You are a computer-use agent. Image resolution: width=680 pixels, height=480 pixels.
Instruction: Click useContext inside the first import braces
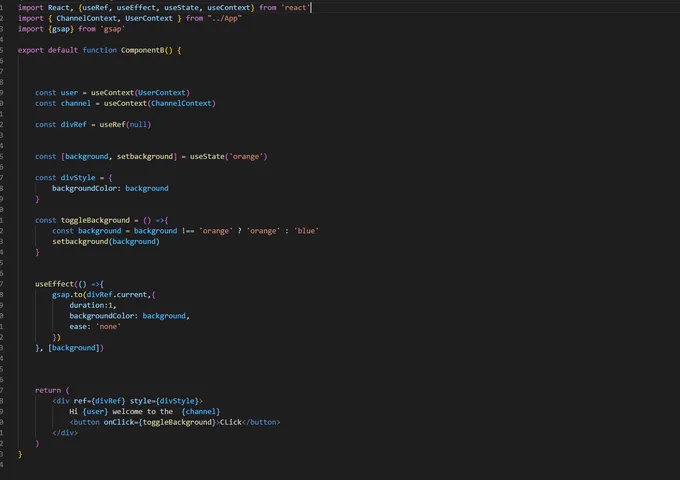[x=229, y=7]
